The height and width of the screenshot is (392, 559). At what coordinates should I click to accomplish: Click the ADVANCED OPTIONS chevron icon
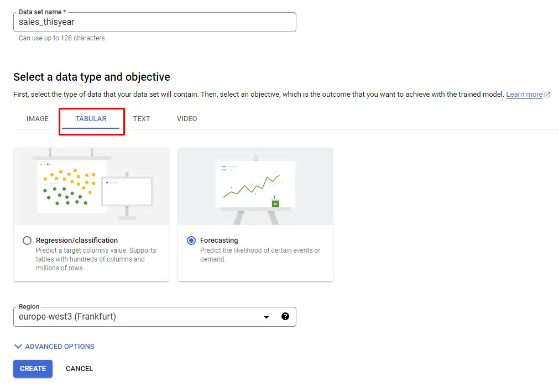pyautogui.click(x=18, y=346)
